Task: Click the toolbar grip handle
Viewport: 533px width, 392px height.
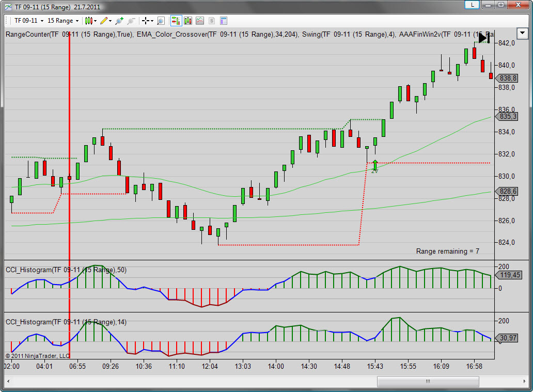Action: (x=7, y=21)
